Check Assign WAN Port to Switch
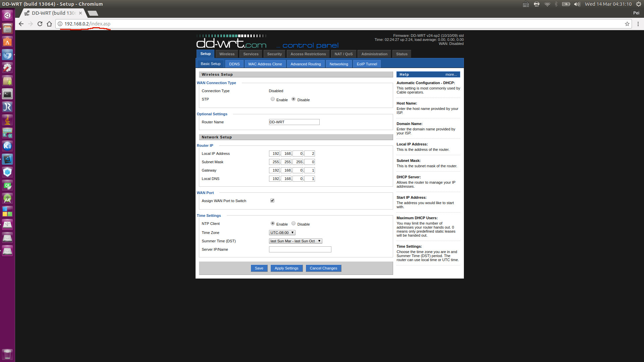 click(x=272, y=201)
